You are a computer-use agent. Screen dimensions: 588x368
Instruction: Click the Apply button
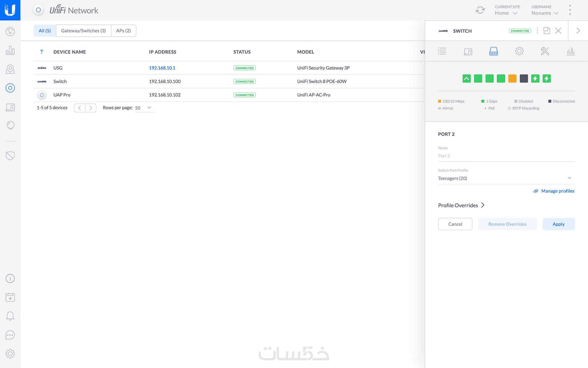[558, 224]
